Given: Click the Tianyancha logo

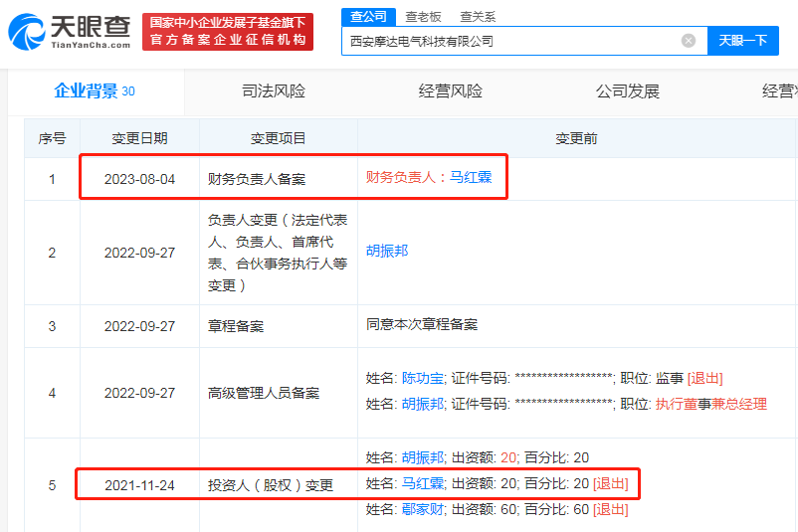Looking at the screenshot, I should point(69,32).
